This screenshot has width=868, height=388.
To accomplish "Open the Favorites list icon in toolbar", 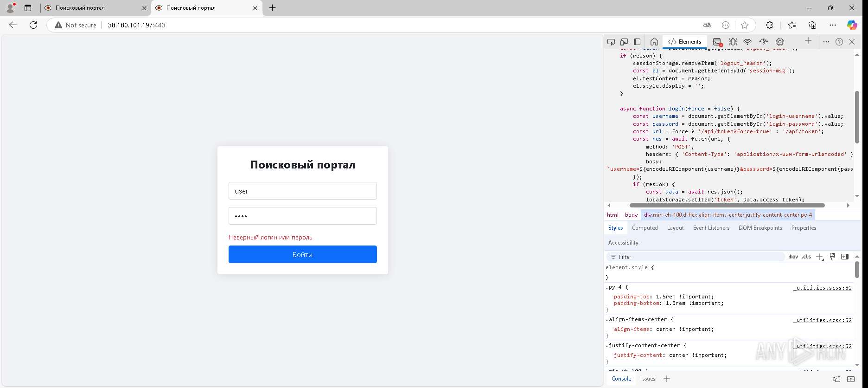I will coord(792,25).
